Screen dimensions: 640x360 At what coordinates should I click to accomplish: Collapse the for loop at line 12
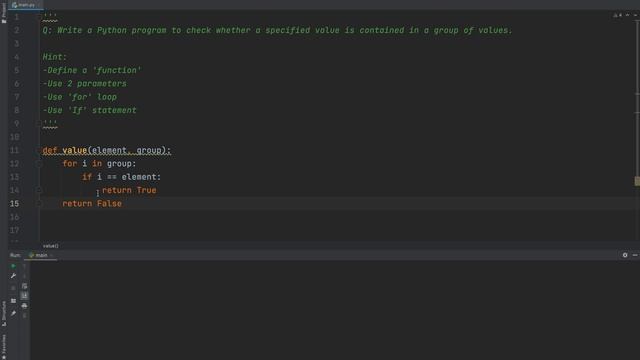[39, 164]
